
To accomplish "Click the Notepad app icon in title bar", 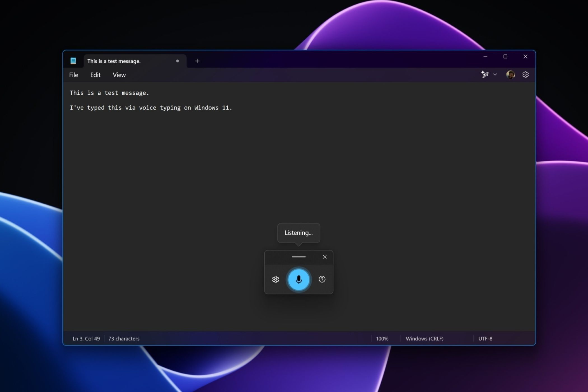I will [73, 61].
